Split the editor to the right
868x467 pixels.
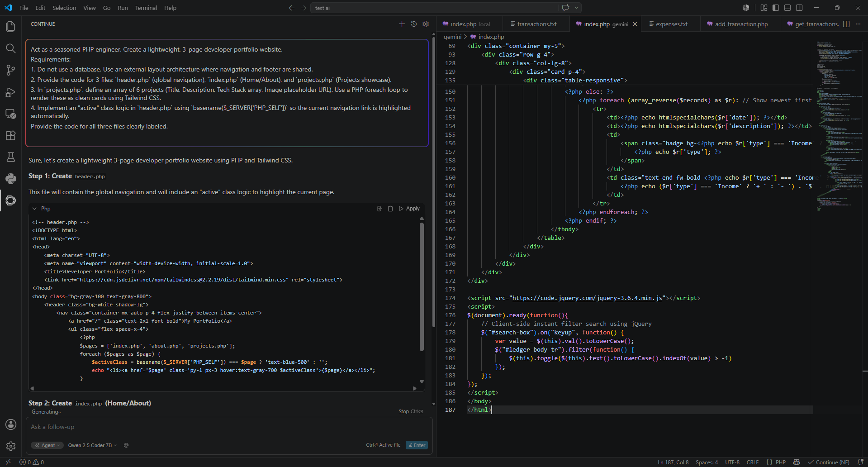click(x=846, y=24)
